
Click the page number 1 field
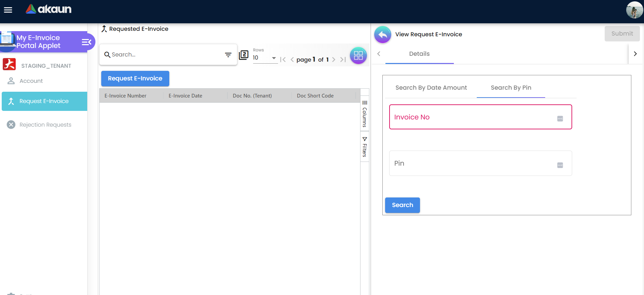[x=314, y=59]
